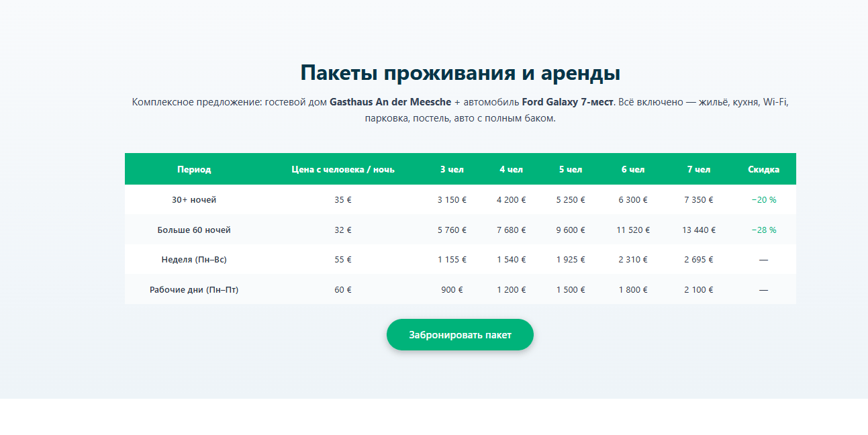Click the Пакеты проживания и аренды heading
Viewport: 868px width, 435px height.
pyautogui.click(x=460, y=72)
